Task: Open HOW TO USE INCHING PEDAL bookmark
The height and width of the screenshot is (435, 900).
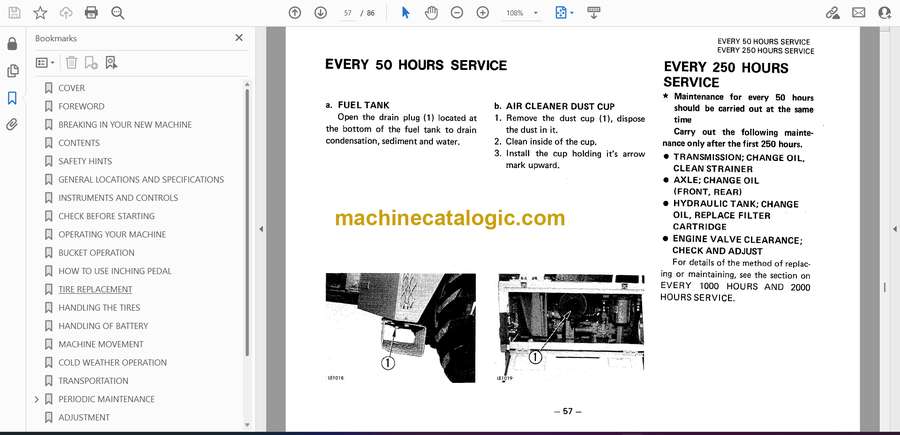Action: (x=115, y=271)
